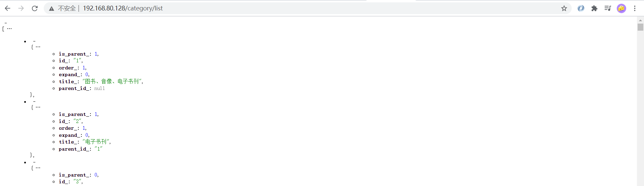644x186 pixels.
Task: Click the scrollbar up arrow
Action: coord(640,20)
